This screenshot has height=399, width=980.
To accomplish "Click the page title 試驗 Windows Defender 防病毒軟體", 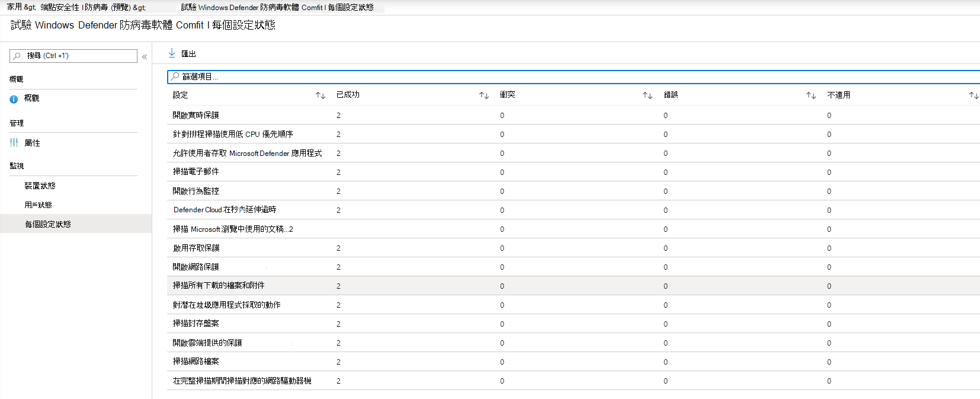I will coord(143,25).
